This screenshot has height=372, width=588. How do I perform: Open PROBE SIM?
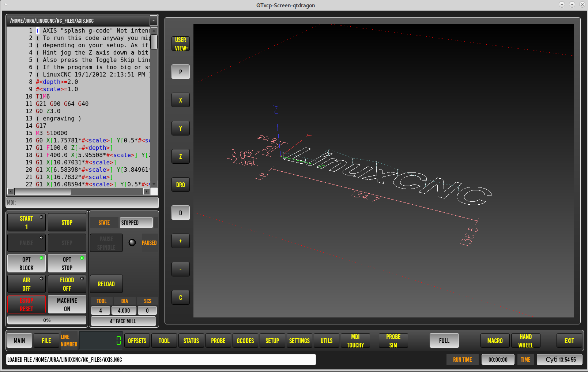tap(393, 341)
